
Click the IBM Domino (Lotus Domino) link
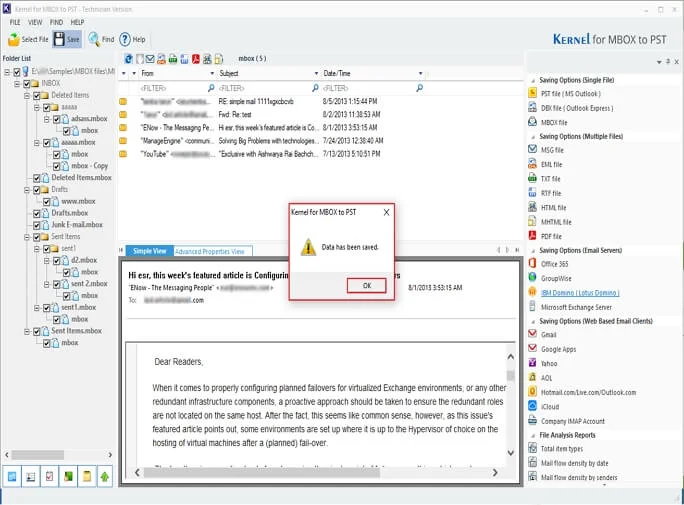coord(580,293)
